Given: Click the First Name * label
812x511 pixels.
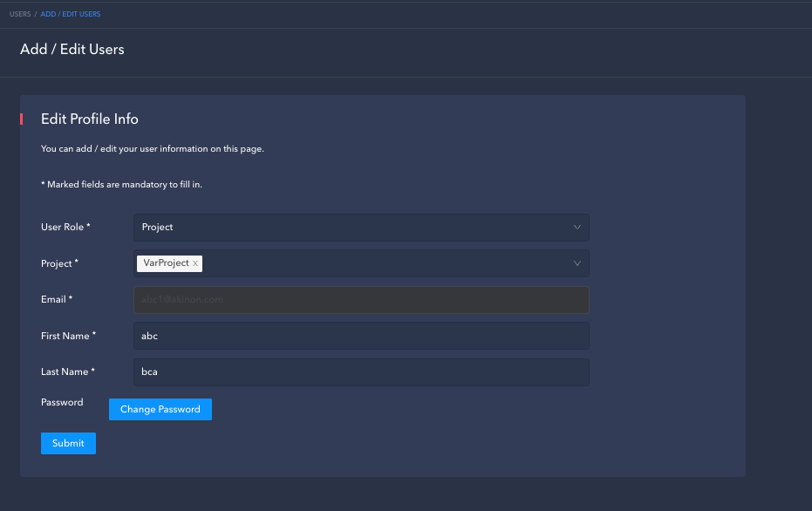Looking at the screenshot, I should [x=68, y=336].
